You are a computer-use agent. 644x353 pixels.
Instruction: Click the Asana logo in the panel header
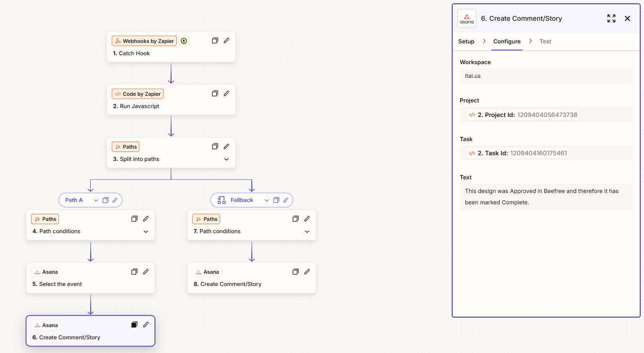[x=467, y=18]
